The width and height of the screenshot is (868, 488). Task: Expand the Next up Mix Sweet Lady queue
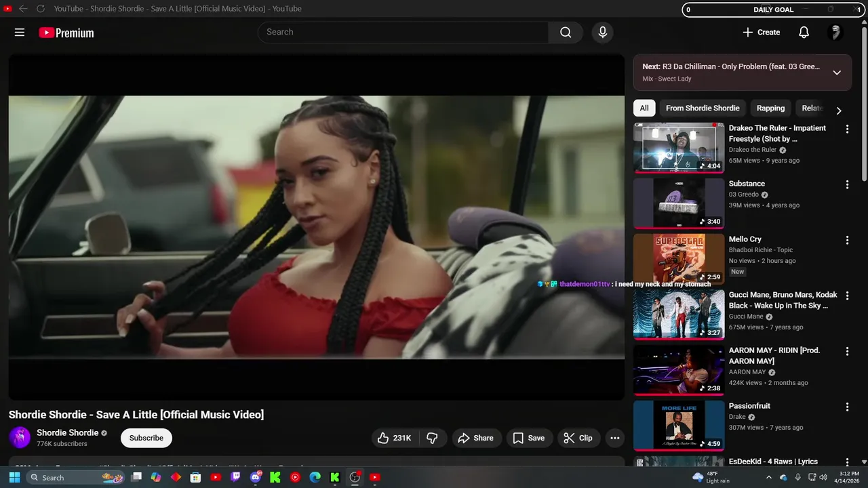(x=837, y=73)
